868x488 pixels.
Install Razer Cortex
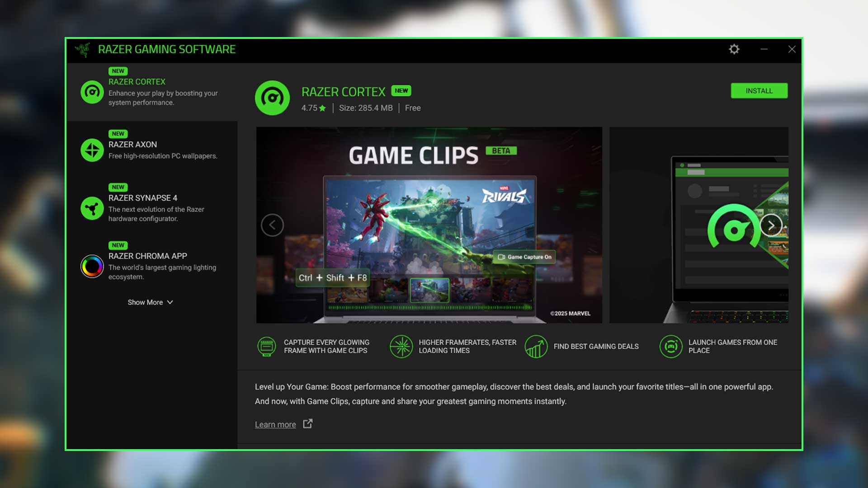759,91
